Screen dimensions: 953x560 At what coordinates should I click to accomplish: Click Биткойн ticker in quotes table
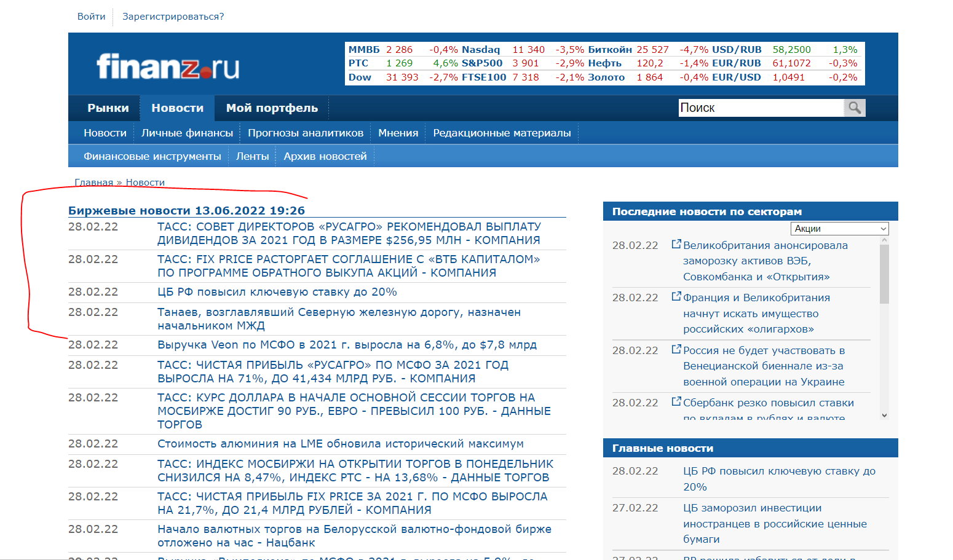click(610, 50)
